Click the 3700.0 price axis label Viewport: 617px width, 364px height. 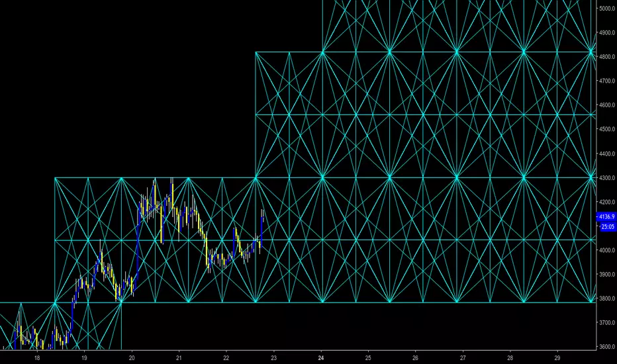pos(608,323)
